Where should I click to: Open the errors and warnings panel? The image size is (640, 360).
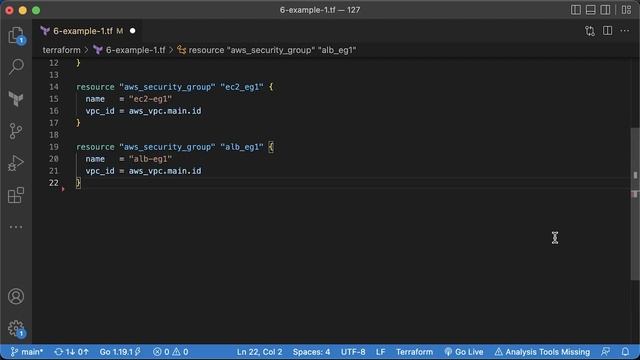click(x=171, y=352)
